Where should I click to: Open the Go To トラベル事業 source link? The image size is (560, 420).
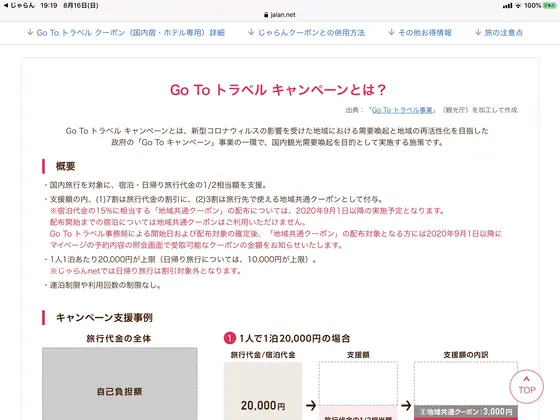tap(402, 110)
